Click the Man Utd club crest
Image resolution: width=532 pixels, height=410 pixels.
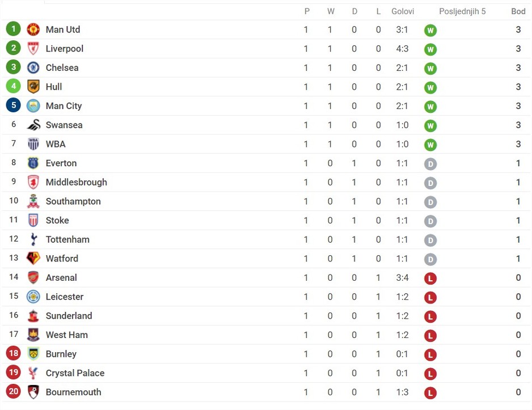coord(33,29)
